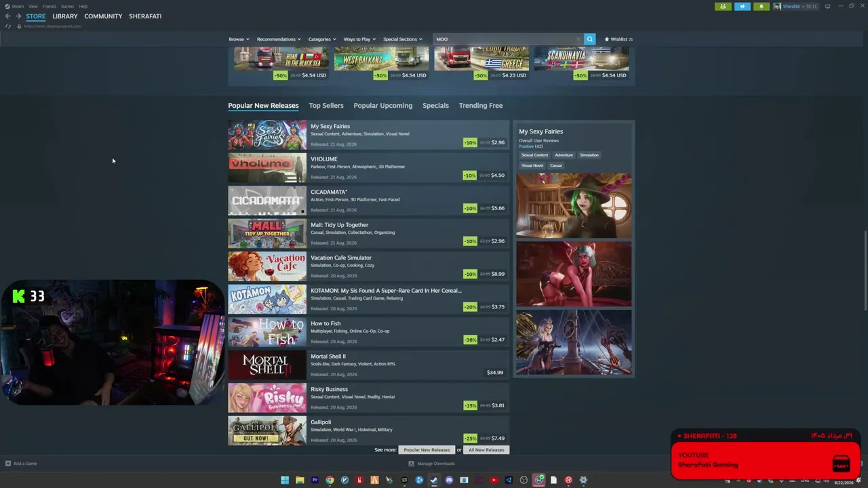Open the Help menu

click(x=83, y=6)
